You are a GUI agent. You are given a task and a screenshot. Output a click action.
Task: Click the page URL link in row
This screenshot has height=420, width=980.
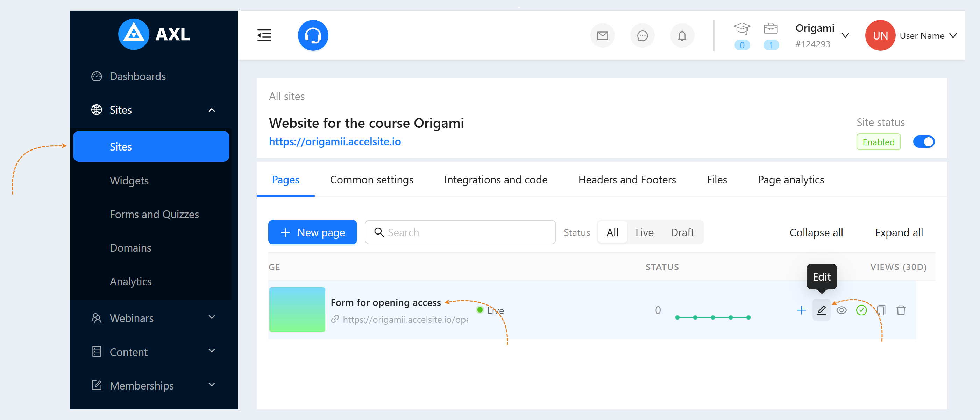click(405, 319)
